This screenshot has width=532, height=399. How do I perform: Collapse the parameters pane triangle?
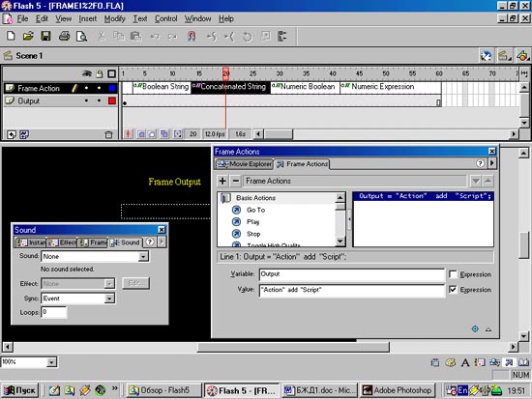pos(488,328)
